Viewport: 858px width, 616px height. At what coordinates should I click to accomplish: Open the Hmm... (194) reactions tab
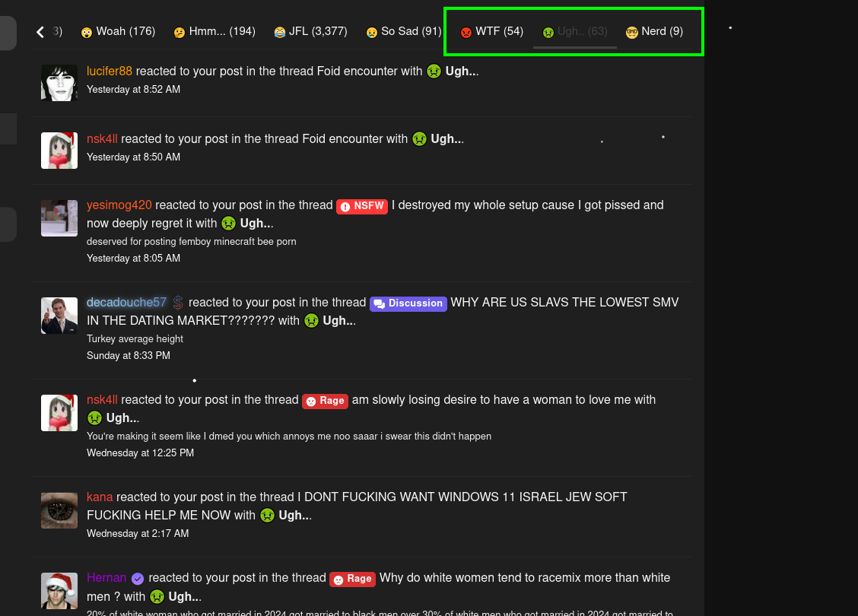214,32
